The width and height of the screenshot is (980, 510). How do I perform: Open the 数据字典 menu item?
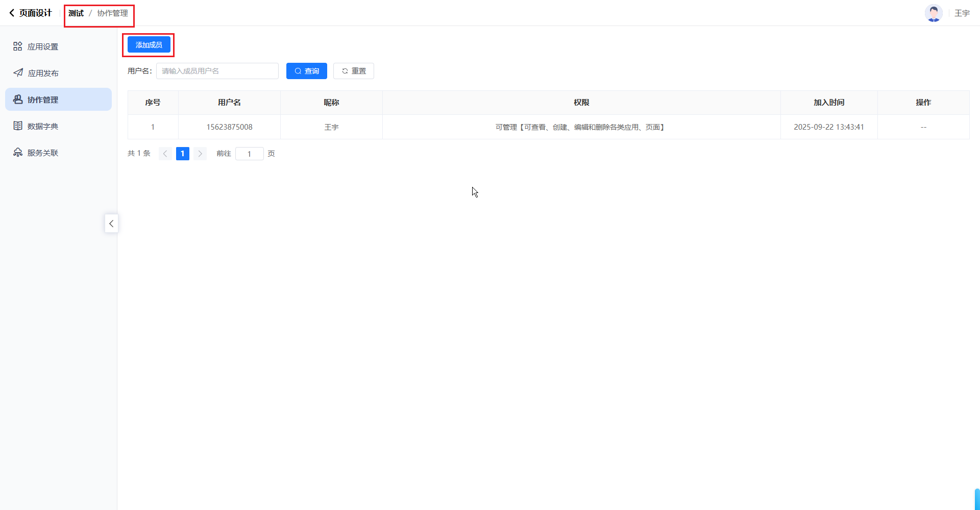[x=43, y=127]
